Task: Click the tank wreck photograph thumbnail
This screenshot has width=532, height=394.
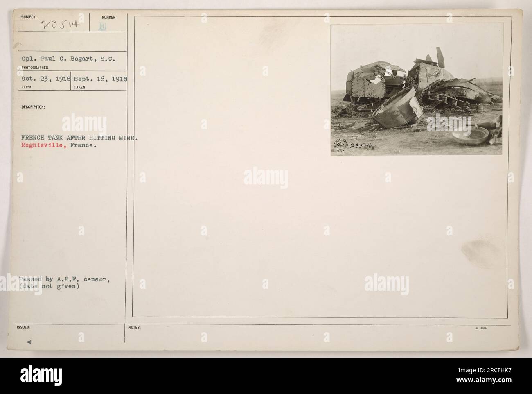Action: pos(417,89)
